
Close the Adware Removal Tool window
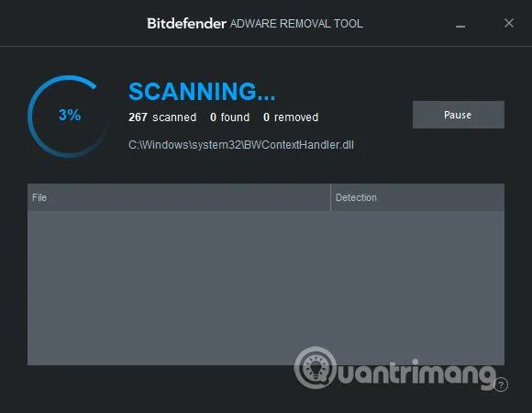(508, 23)
